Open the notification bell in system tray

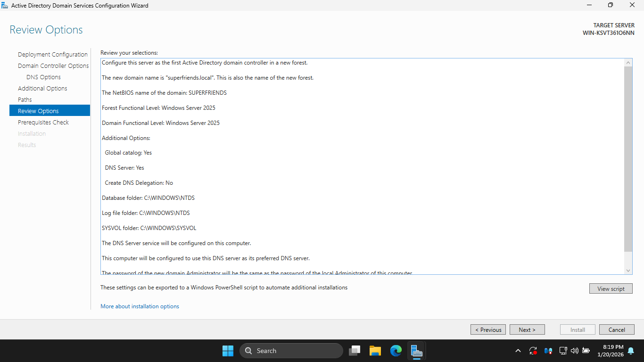(x=631, y=351)
